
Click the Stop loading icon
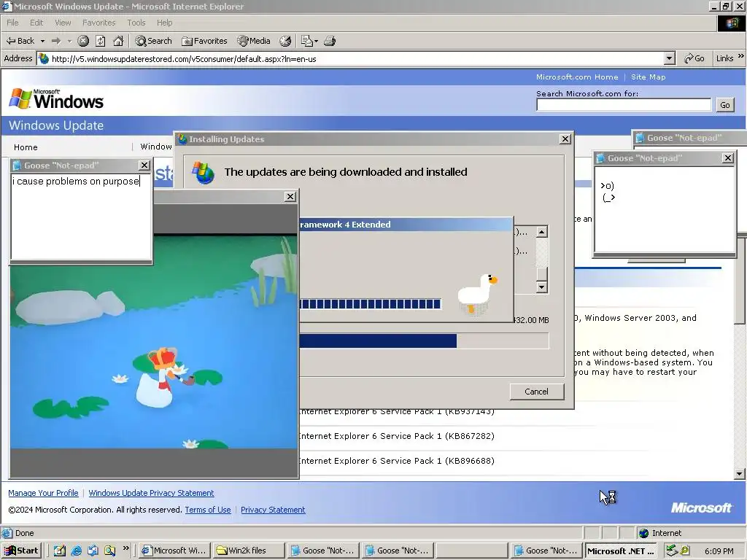pos(83,41)
